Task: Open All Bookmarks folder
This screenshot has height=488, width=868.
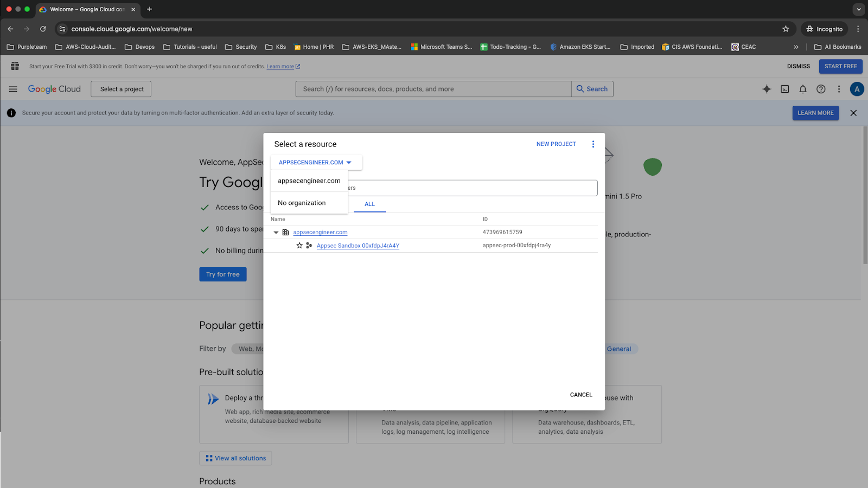Action: pos(838,47)
